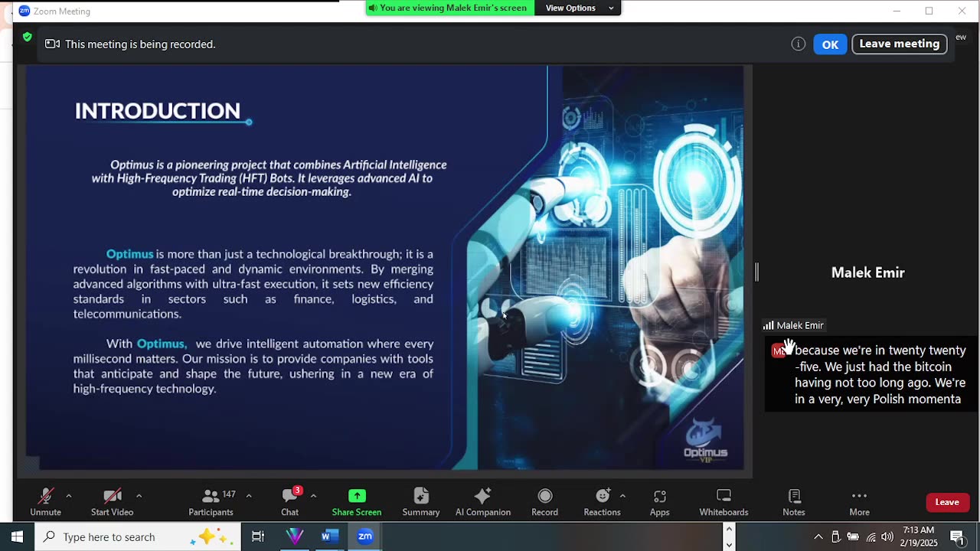
Task: Open recording info icon
Action: coord(798,44)
